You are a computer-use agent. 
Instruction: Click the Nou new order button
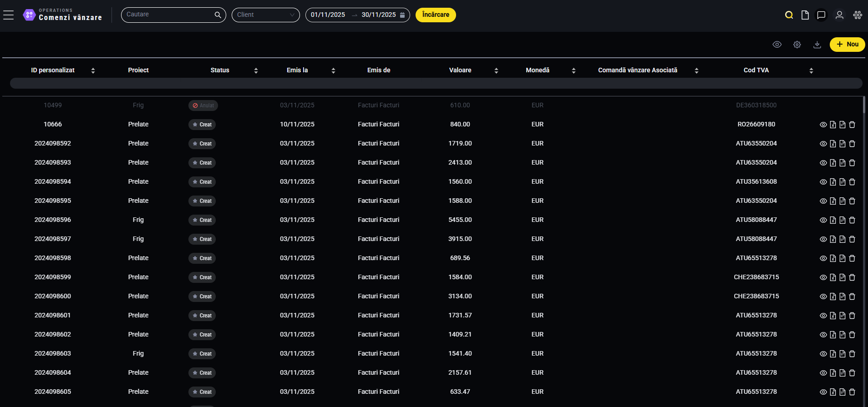point(847,45)
